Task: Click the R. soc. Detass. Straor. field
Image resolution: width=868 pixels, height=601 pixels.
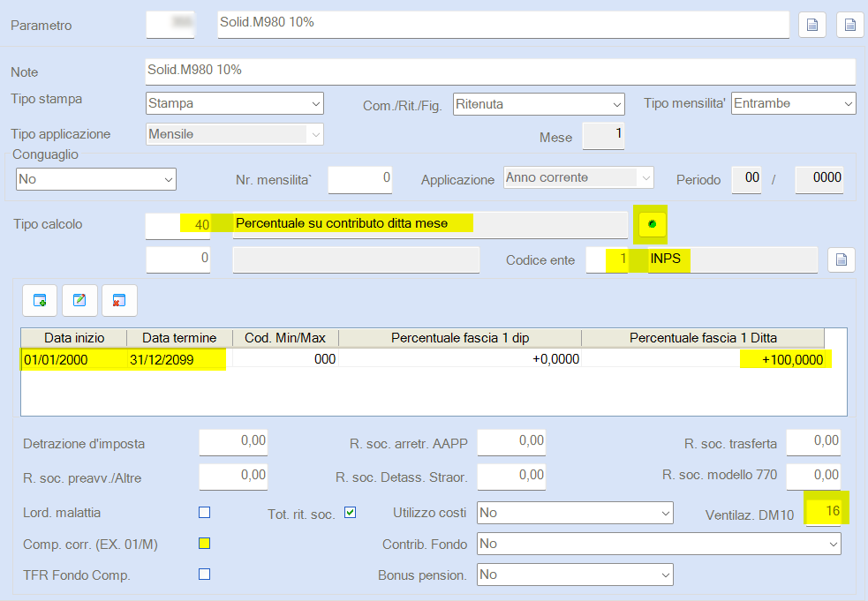Action: 511,477
